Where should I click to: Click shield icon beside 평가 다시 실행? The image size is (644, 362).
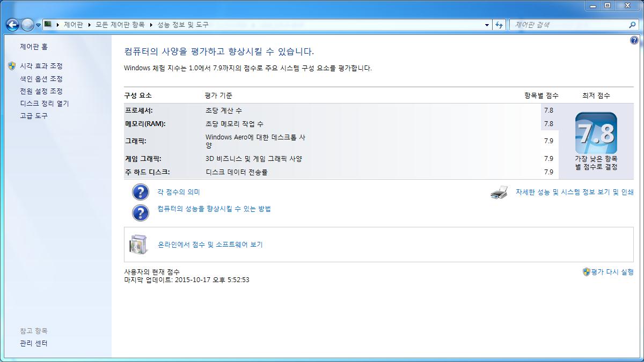[586, 272]
